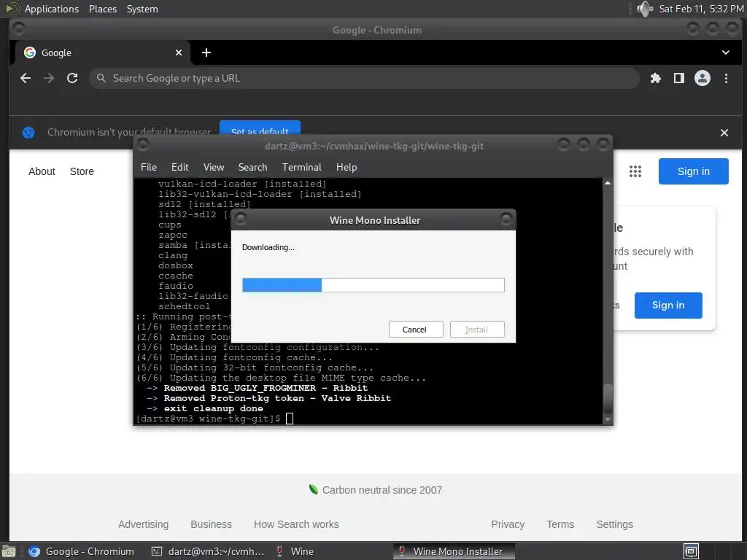747x560 pixels.
Task: Click the terminal window menu button
Action: pyautogui.click(x=142, y=145)
